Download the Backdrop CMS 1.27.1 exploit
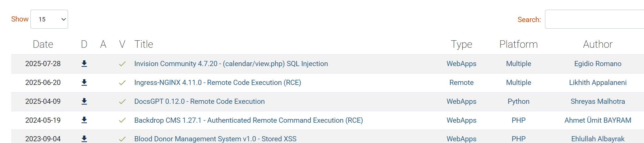 point(84,120)
